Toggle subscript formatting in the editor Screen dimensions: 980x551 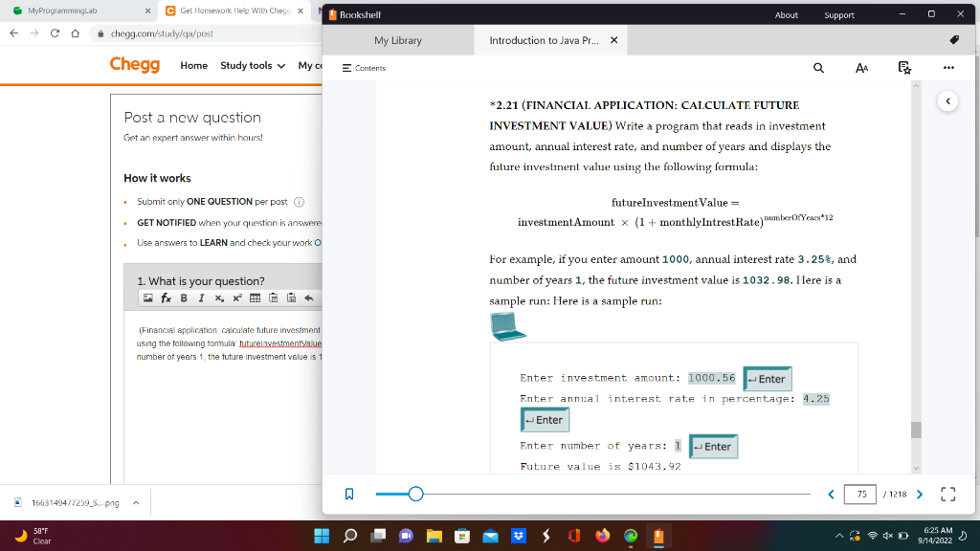(219, 298)
